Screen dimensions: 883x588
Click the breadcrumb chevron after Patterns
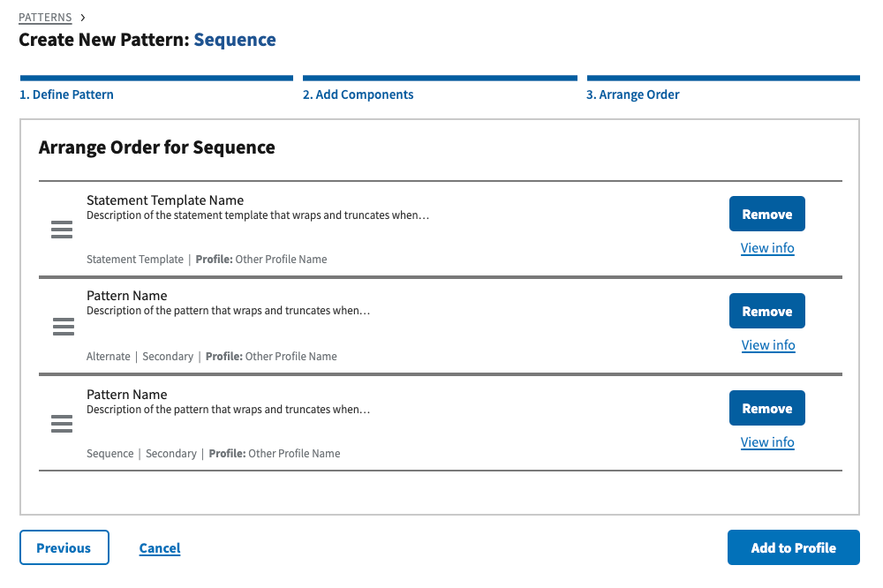point(83,18)
